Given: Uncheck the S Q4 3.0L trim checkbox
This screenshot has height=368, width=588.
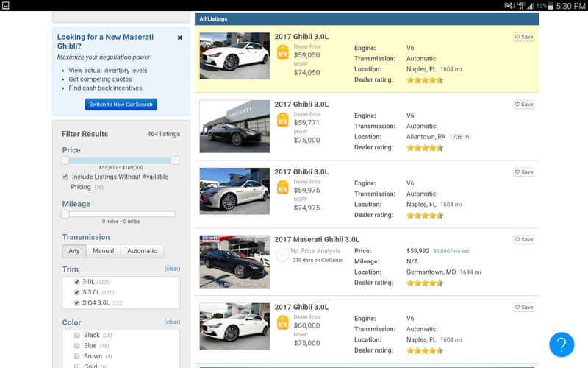Looking at the screenshot, I should pyautogui.click(x=77, y=302).
